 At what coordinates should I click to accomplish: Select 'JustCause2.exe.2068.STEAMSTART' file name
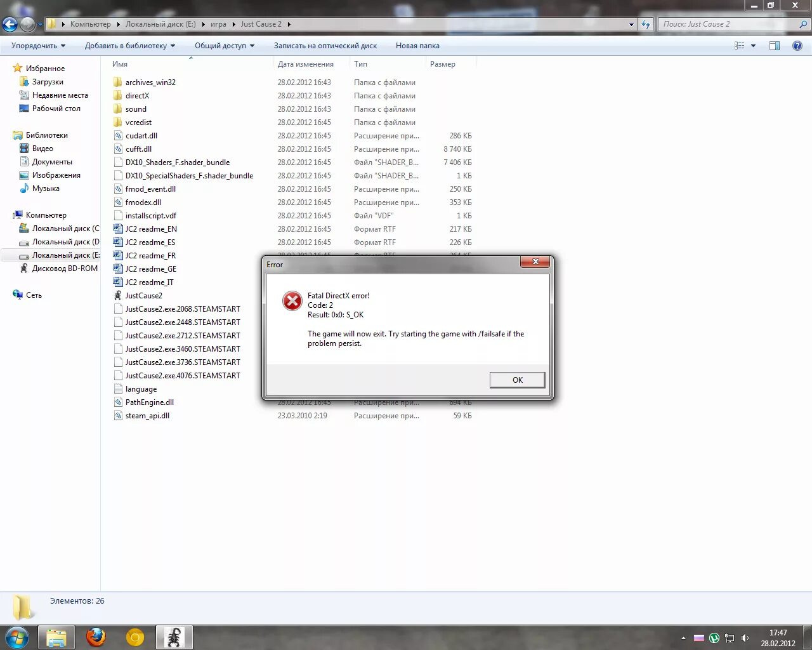[183, 309]
